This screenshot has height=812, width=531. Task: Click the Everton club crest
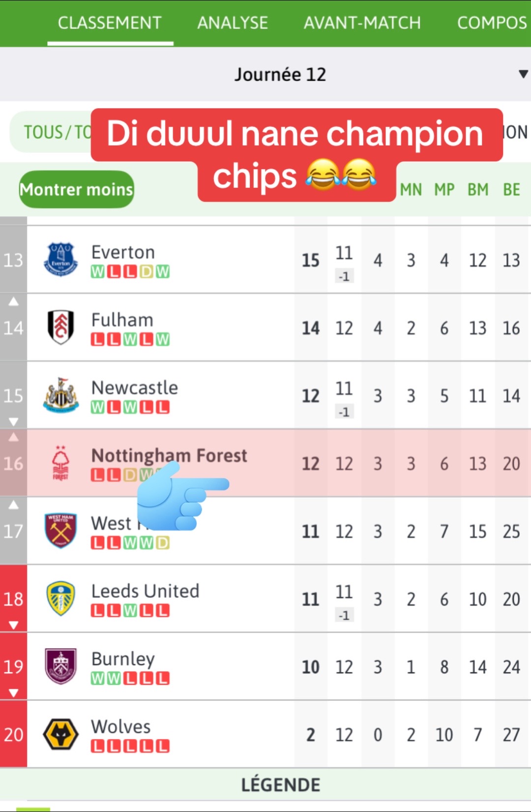coord(60,259)
